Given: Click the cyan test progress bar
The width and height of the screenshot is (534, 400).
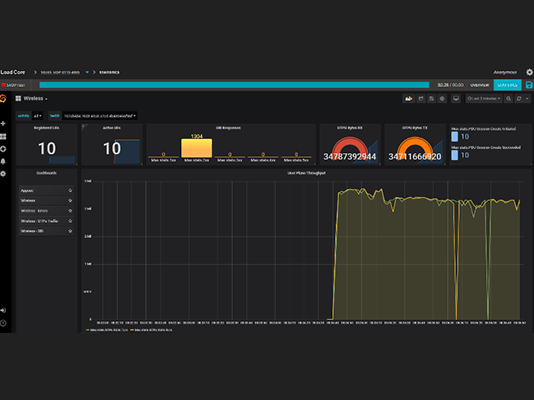Looking at the screenshot, I should point(234,85).
